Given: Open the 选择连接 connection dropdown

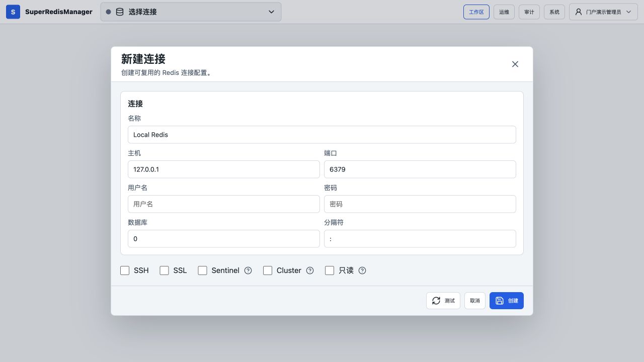Looking at the screenshot, I should [x=191, y=12].
